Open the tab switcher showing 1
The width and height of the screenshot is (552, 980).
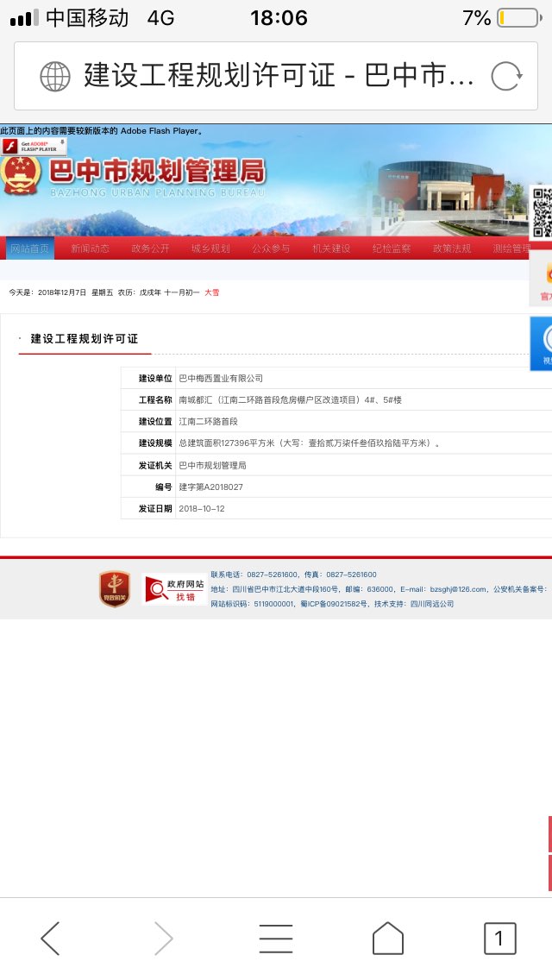point(499,938)
